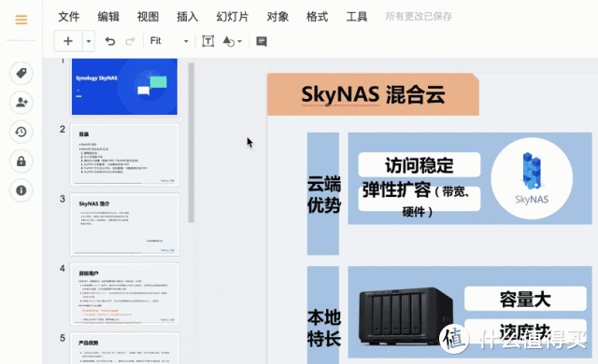Screen dimensions: 598x364
Task: Select slide 3 SkyNAS 简介 thumbnail
Action: pos(124,224)
